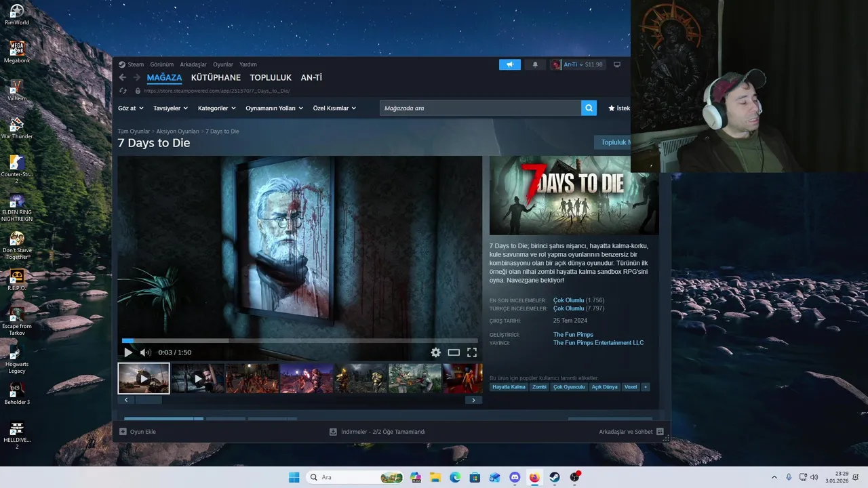This screenshot has width=868, height=488.
Task: Open the Yardım menu
Action: tap(248, 64)
